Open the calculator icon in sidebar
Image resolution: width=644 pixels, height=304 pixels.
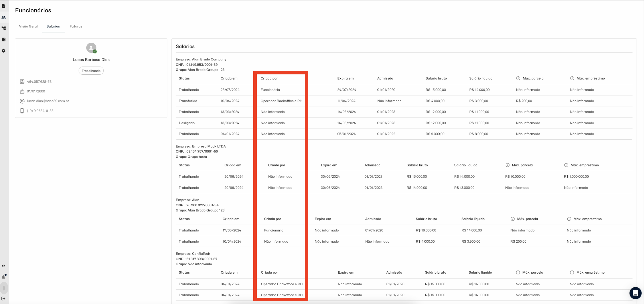[4, 39]
